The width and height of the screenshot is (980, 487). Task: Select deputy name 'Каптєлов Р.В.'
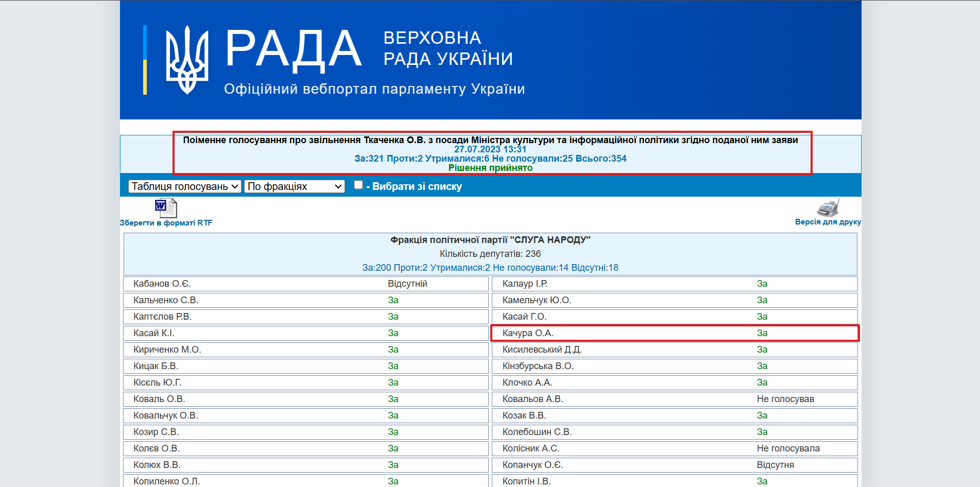pyautogui.click(x=163, y=317)
